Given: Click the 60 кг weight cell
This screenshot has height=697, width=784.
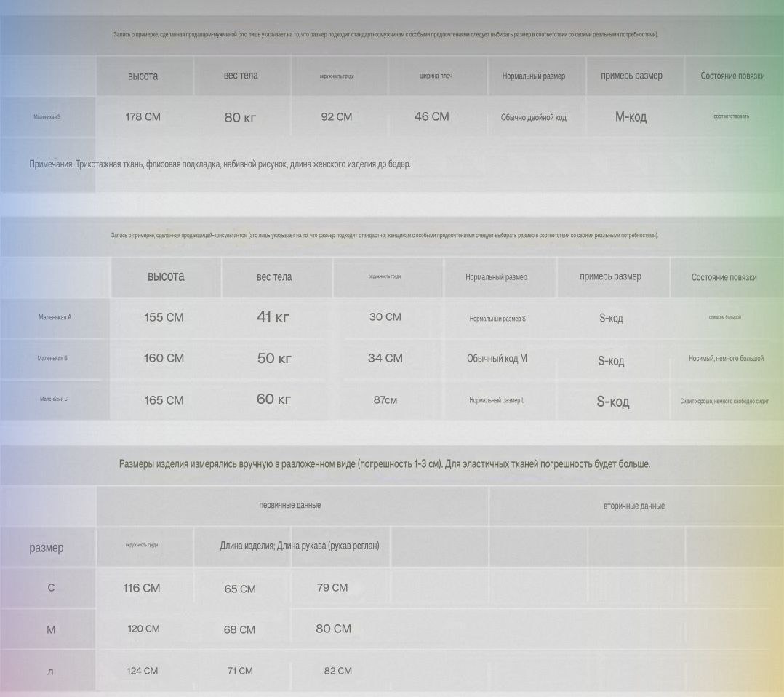Looking at the screenshot, I should [x=273, y=399].
